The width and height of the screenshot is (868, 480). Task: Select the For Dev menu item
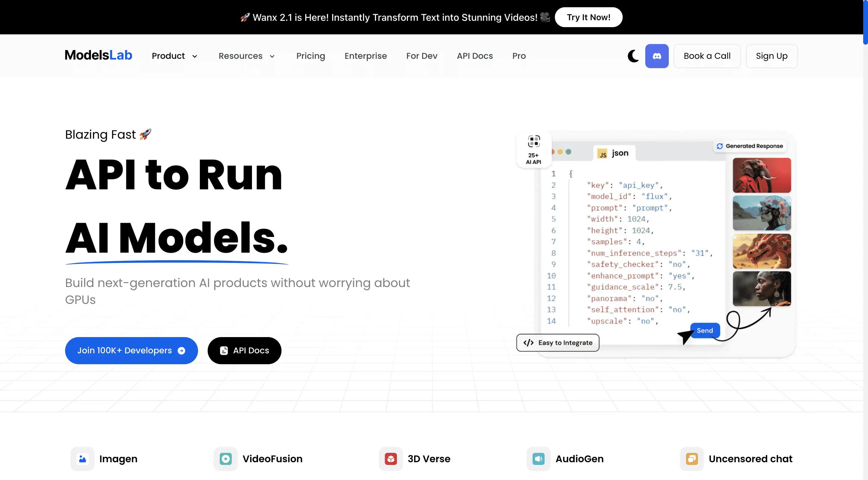pos(422,56)
